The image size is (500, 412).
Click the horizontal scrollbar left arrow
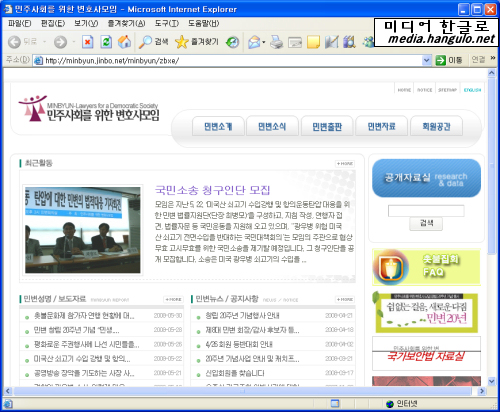[x=8, y=391]
